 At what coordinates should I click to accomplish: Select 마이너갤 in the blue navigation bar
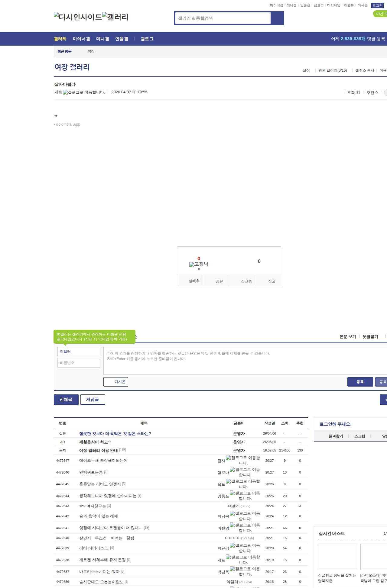point(81,39)
